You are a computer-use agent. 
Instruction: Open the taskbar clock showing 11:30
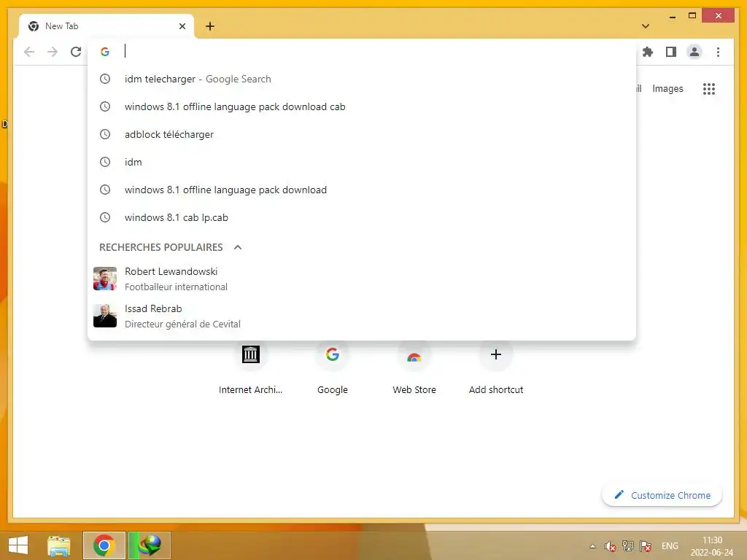pos(712,546)
